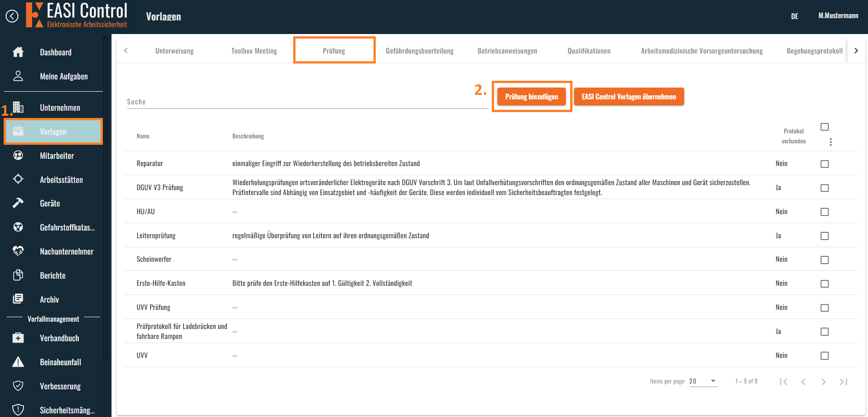Click the building icon for Unternehmen
The image size is (868, 417).
pos(18,107)
